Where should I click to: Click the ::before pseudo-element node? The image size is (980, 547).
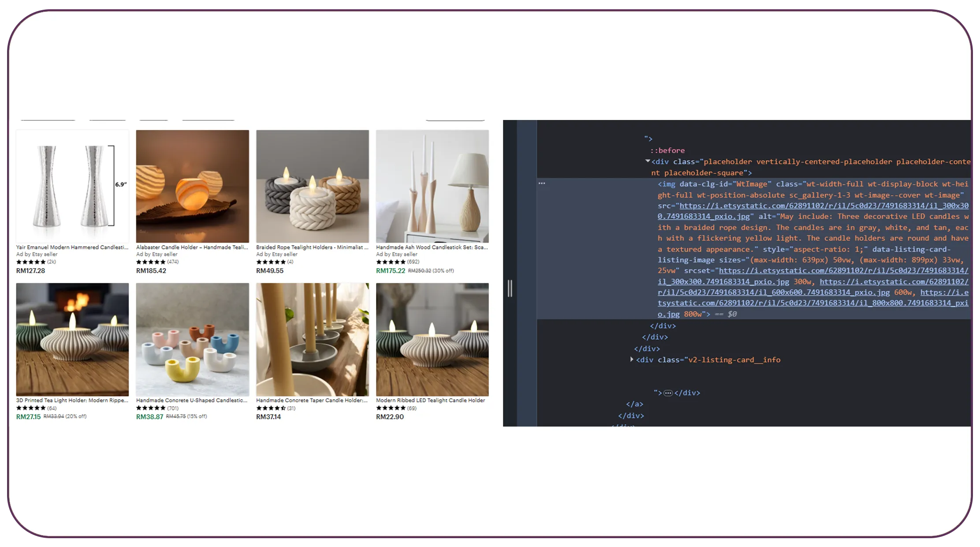[667, 150]
